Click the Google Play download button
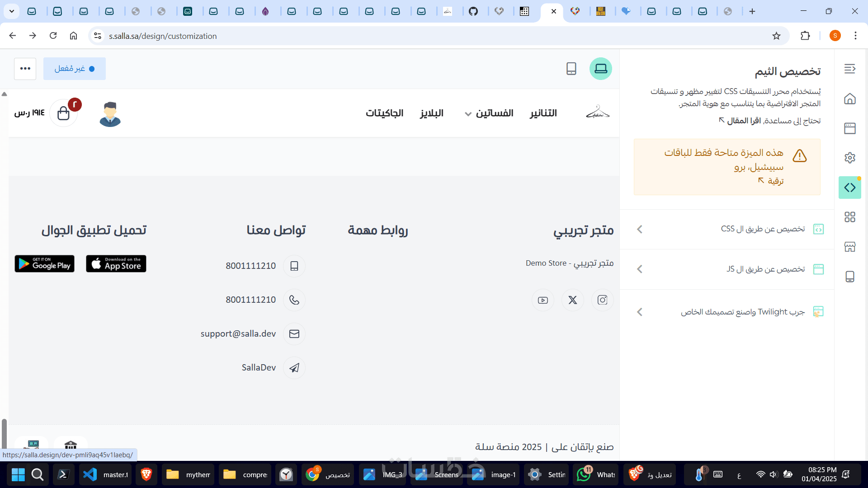 tap(44, 264)
